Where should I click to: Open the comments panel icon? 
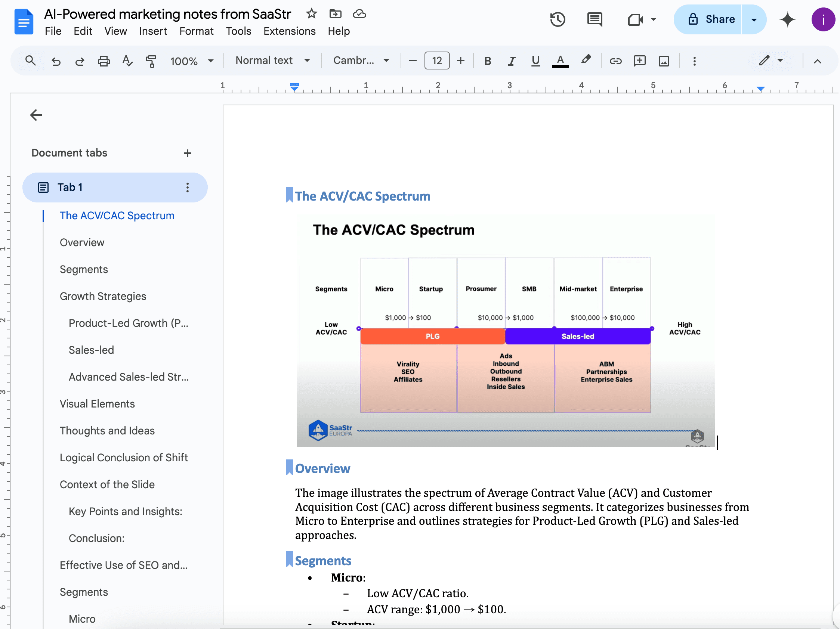point(594,19)
